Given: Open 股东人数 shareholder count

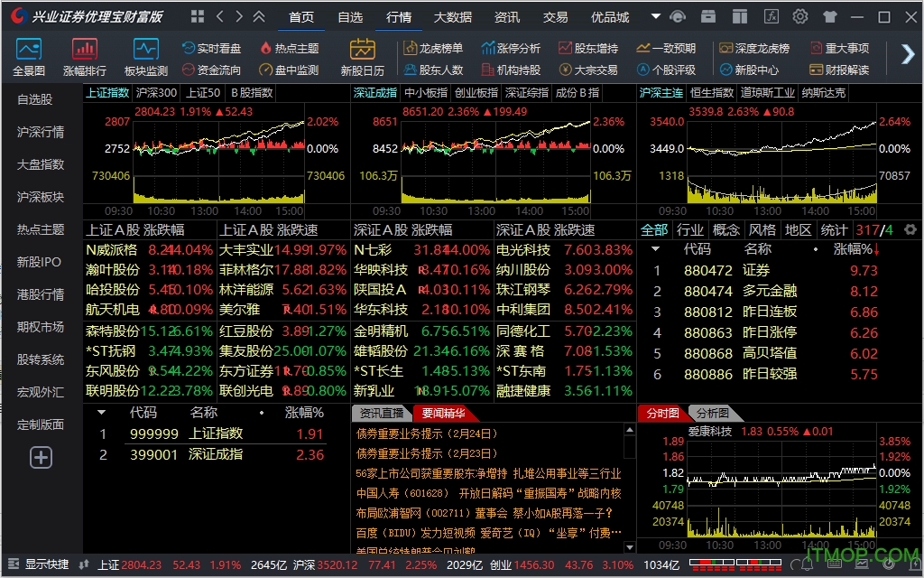Looking at the screenshot, I should tap(433, 70).
